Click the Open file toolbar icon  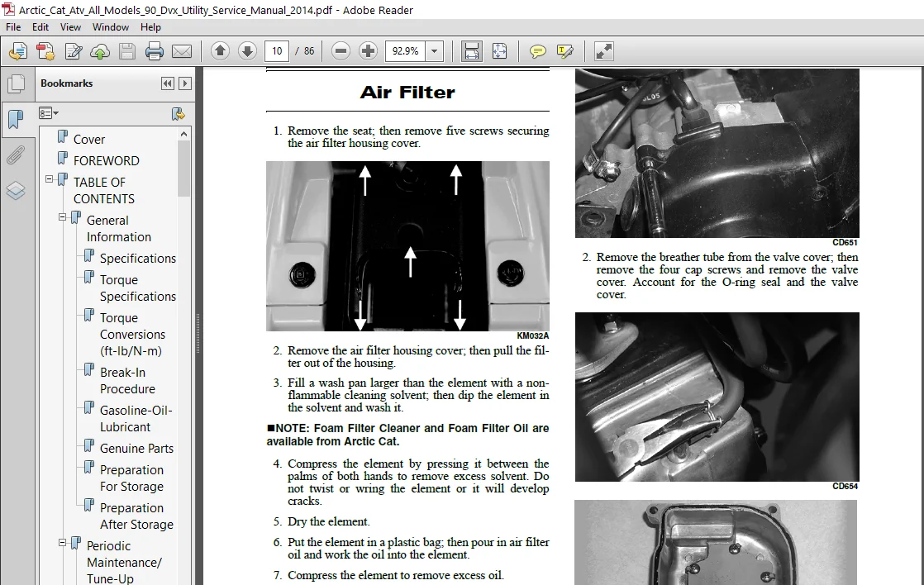tap(18, 51)
